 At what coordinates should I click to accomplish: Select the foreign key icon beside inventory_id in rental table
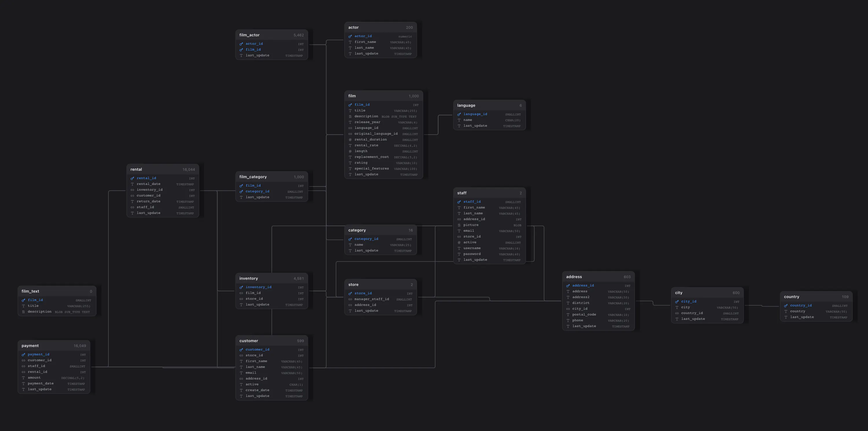click(132, 190)
